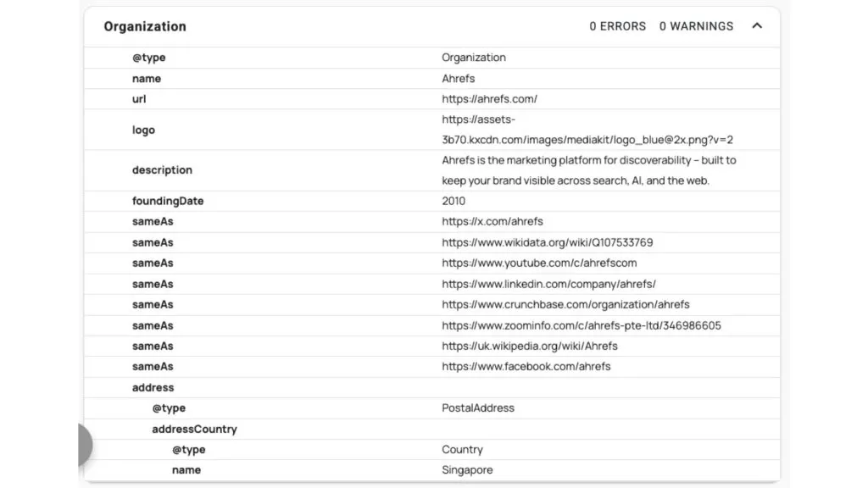Click the sameAs label beside the wikidata link
Image resolution: width=868 pixels, height=488 pixels.
pyautogui.click(x=153, y=242)
